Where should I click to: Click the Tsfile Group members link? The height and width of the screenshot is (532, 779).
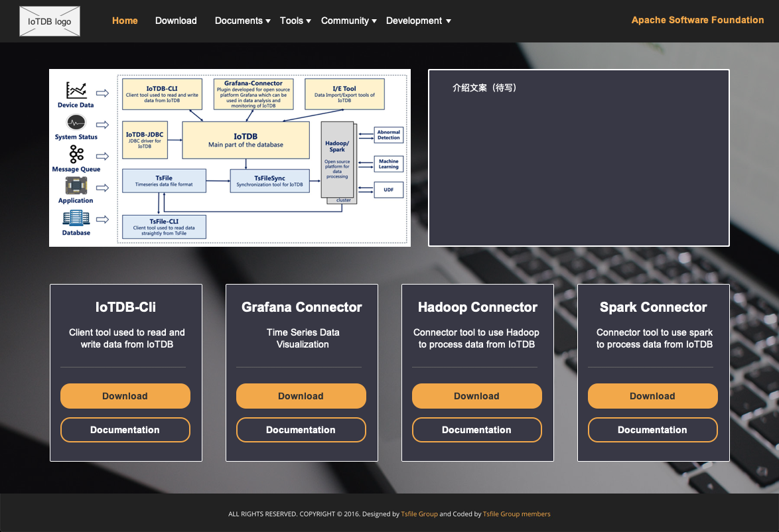(x=516, y=514)
